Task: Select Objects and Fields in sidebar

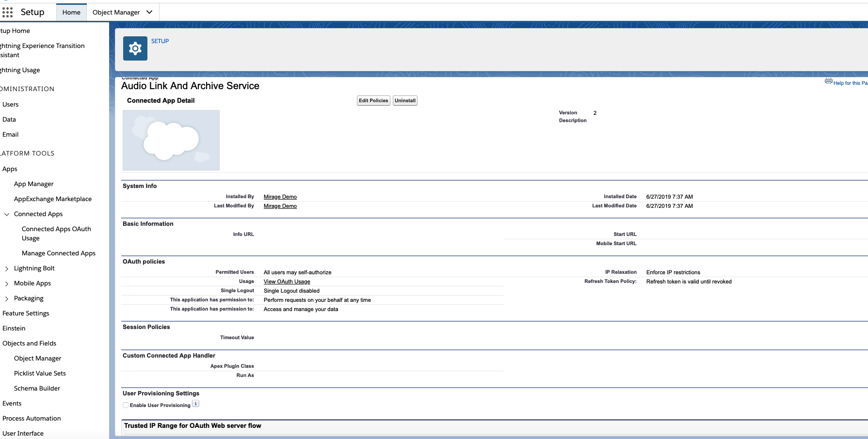Action: click(29, 343)
